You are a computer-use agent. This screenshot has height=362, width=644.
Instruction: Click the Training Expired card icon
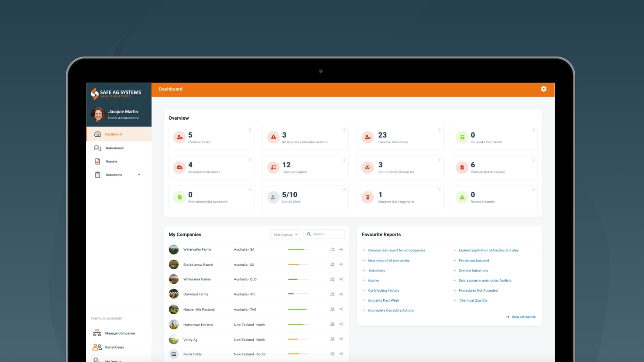click(x=273, y=167)
